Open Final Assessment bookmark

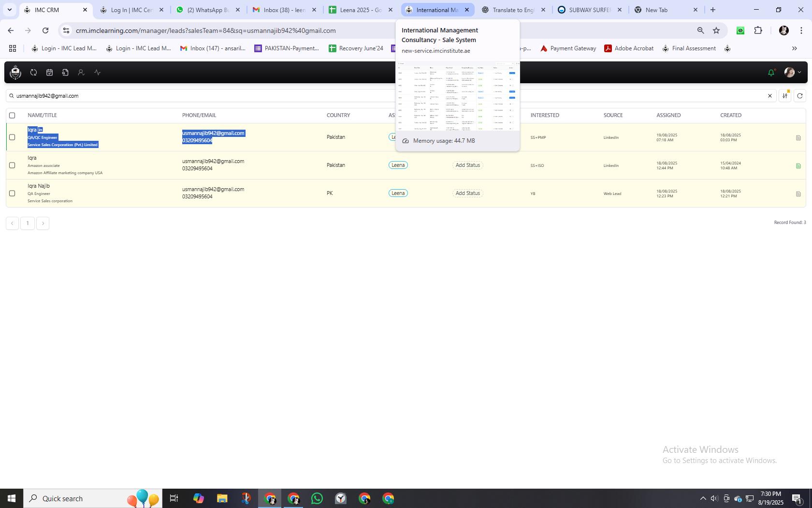point(689,48)
